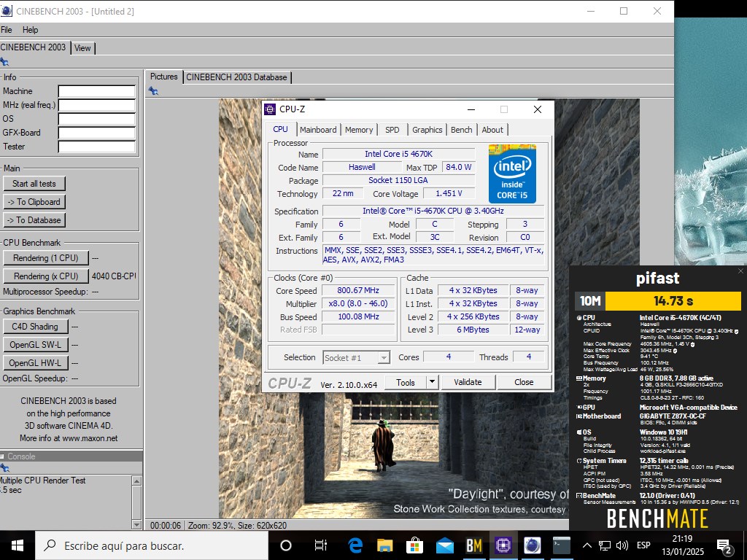Open the CINEBENCH 2003 Database tab
Screen dimensions: 747x560
click(237, 77)
